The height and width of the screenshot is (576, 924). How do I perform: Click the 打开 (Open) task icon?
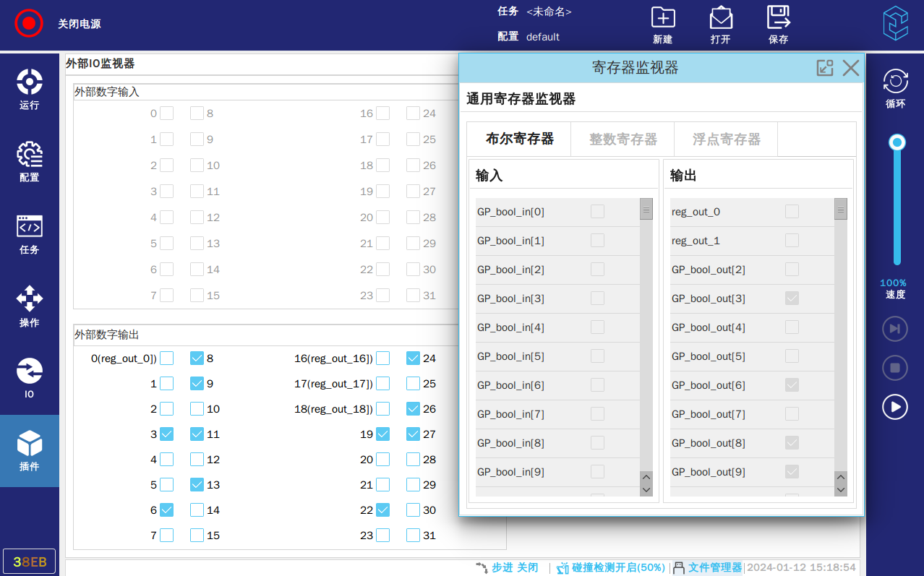(x=720, y=25)
